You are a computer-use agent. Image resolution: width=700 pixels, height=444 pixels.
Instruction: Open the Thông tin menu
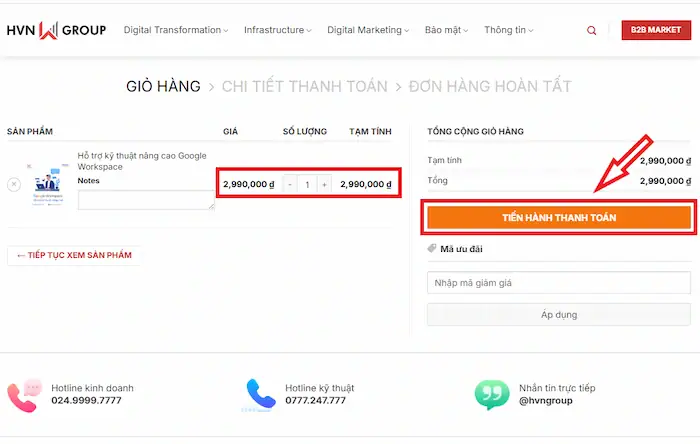point(509,30)
